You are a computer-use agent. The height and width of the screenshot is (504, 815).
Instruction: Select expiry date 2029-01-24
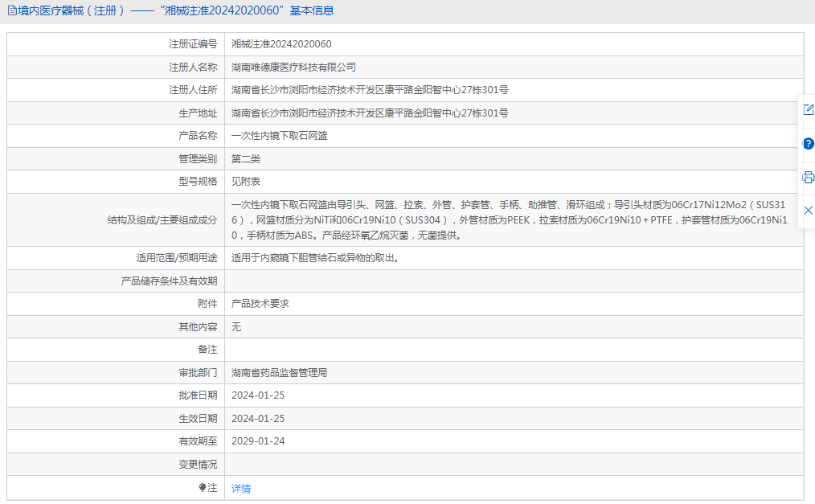pos(258,441)
